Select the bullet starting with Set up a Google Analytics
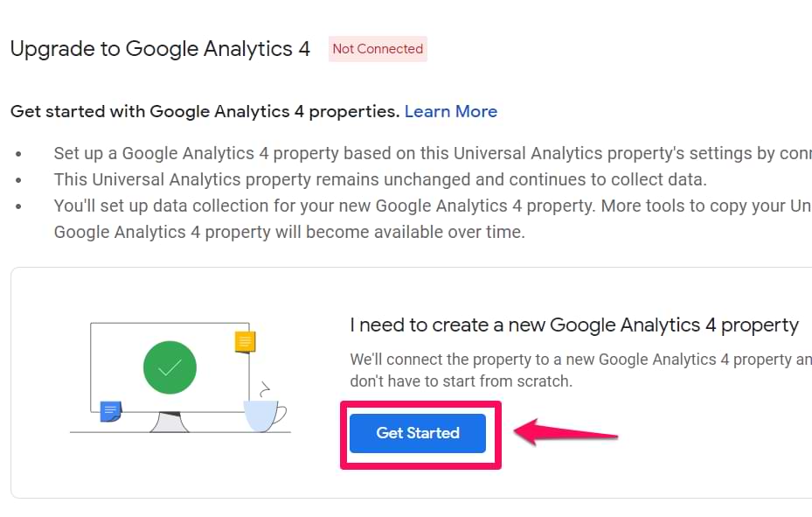 433,153
